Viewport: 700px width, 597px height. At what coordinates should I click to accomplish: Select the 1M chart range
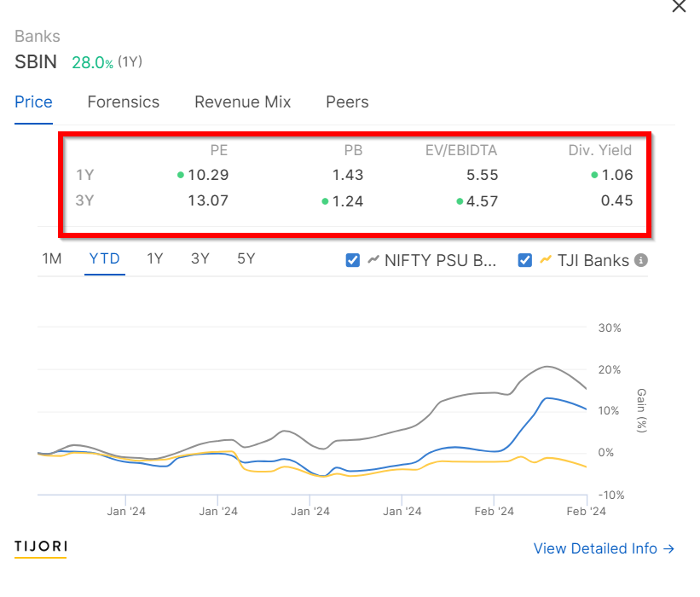[x=52, y=258]
